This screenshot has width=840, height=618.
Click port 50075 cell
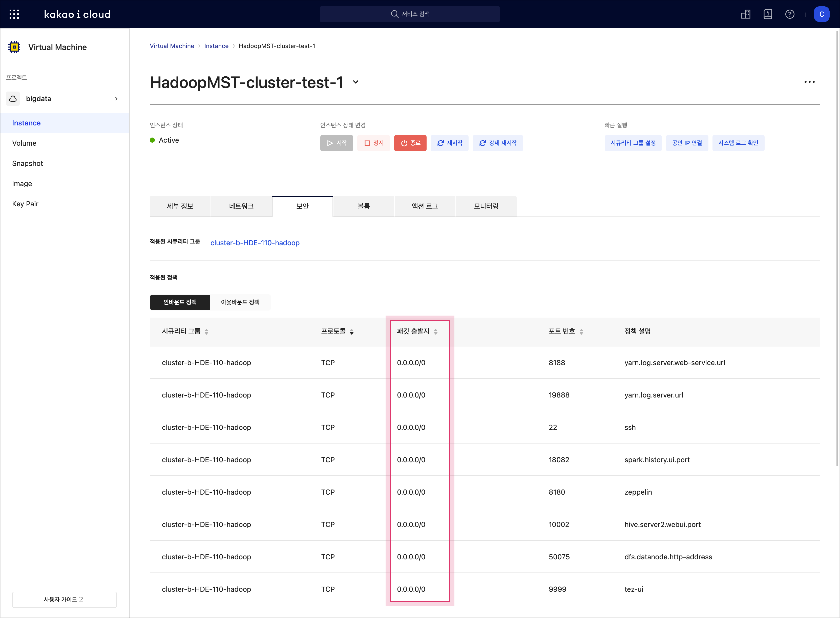click(x=559, y=557)
